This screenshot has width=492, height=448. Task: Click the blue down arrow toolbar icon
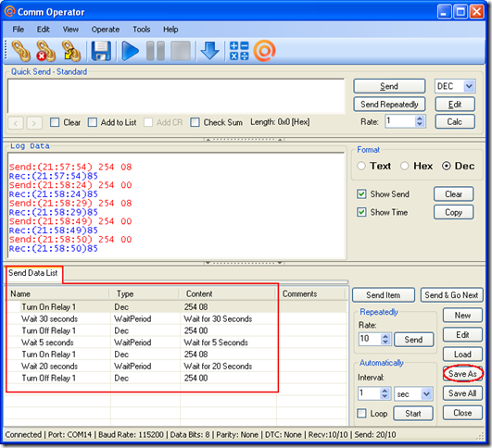point(209,51)
